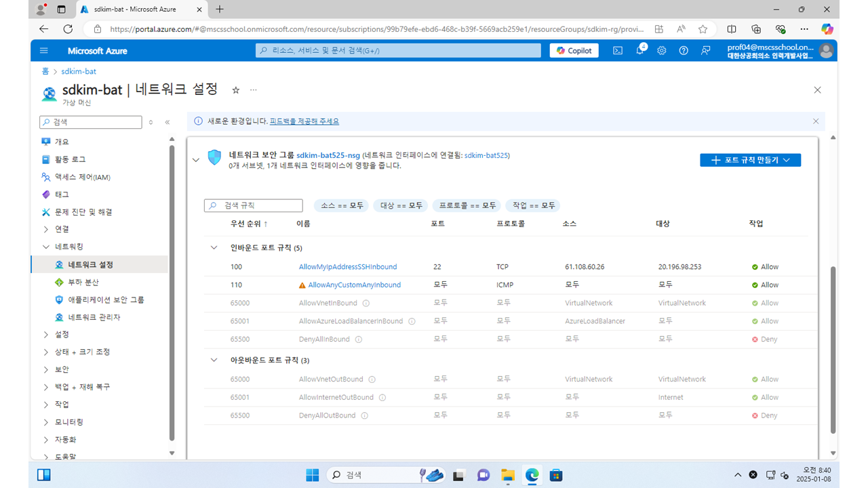Open the notifications bell
The image size is (868, 488).
pyautogui.click(x=639, y=51)
